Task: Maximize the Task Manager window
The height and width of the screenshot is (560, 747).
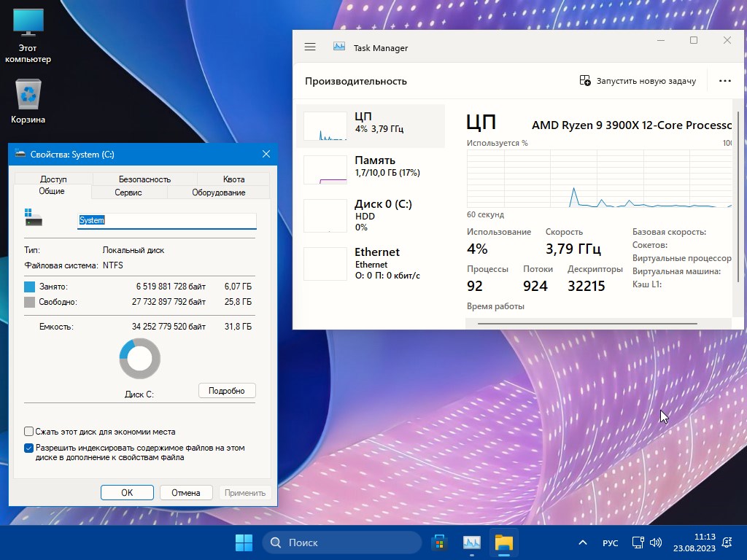Action: [694, 41]
